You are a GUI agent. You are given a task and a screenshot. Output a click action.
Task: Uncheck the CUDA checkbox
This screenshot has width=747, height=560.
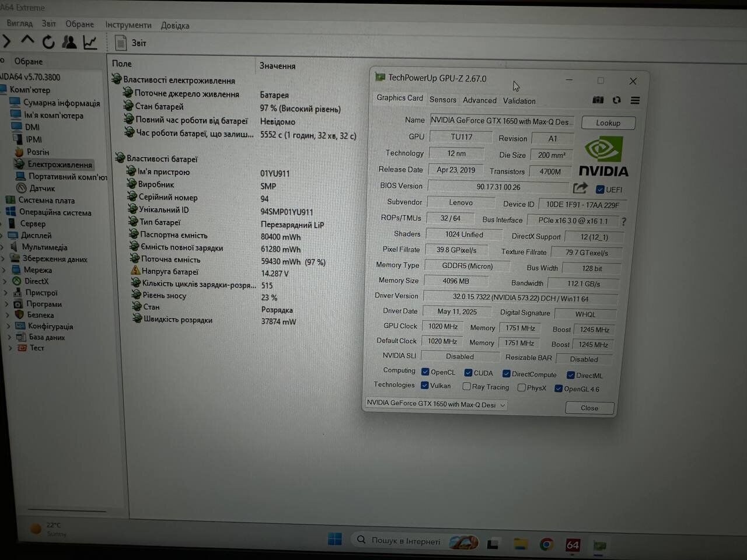click(x=468, y=373)
